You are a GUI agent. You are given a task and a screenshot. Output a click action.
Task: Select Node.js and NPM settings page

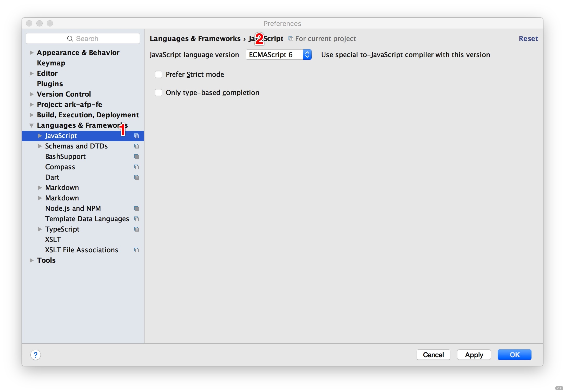73,208
